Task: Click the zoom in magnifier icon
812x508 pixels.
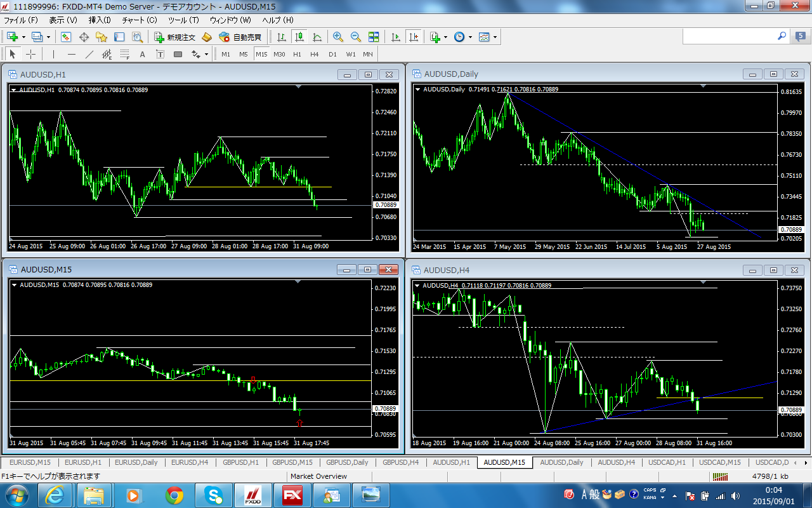Action: [338, 37]
